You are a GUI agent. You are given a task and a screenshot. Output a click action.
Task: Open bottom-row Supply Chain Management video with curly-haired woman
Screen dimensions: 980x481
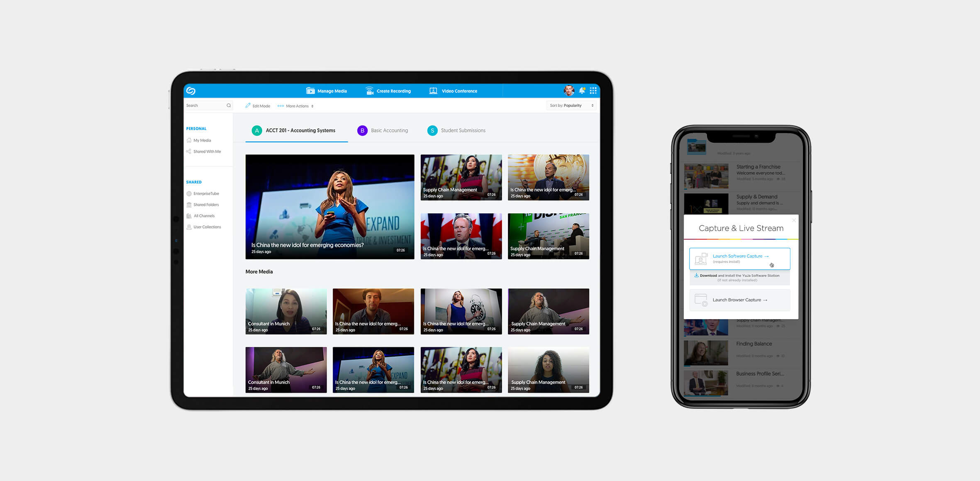(549, 370)
